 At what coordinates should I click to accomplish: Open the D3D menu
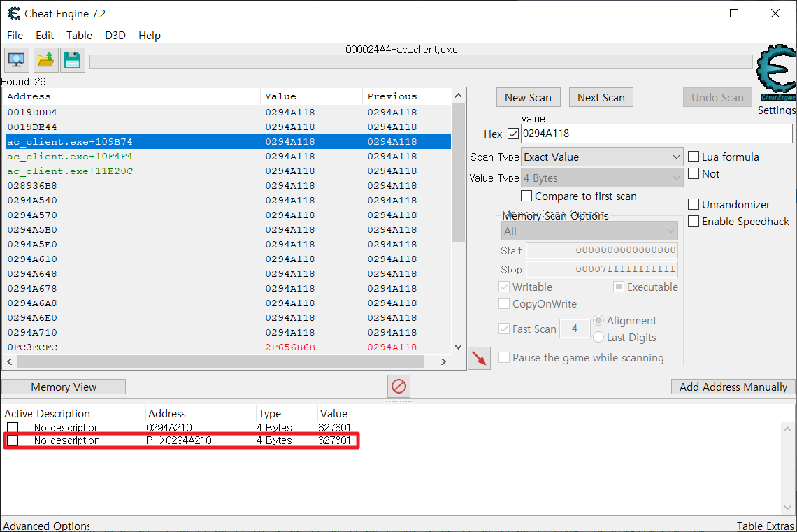click(115, 36)
